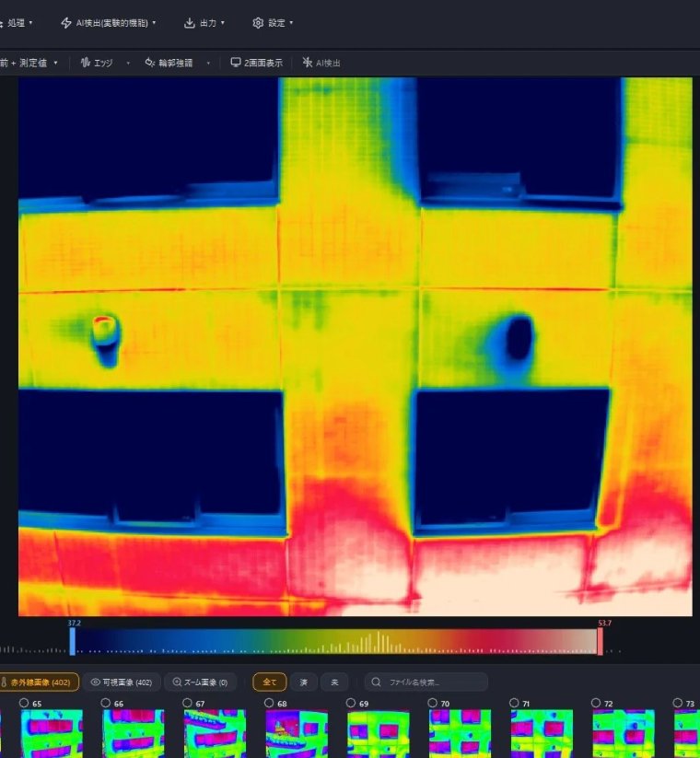700x758 pixels.
Task: Switch to the 可視画像 (402) tab
Action: pos(122,682)
